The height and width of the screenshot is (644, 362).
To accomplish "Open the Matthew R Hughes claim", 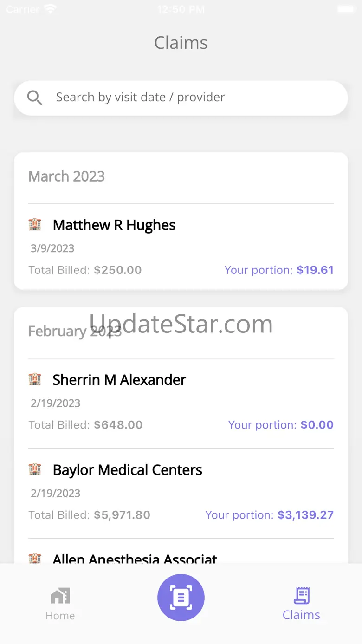I will [114, 225].
